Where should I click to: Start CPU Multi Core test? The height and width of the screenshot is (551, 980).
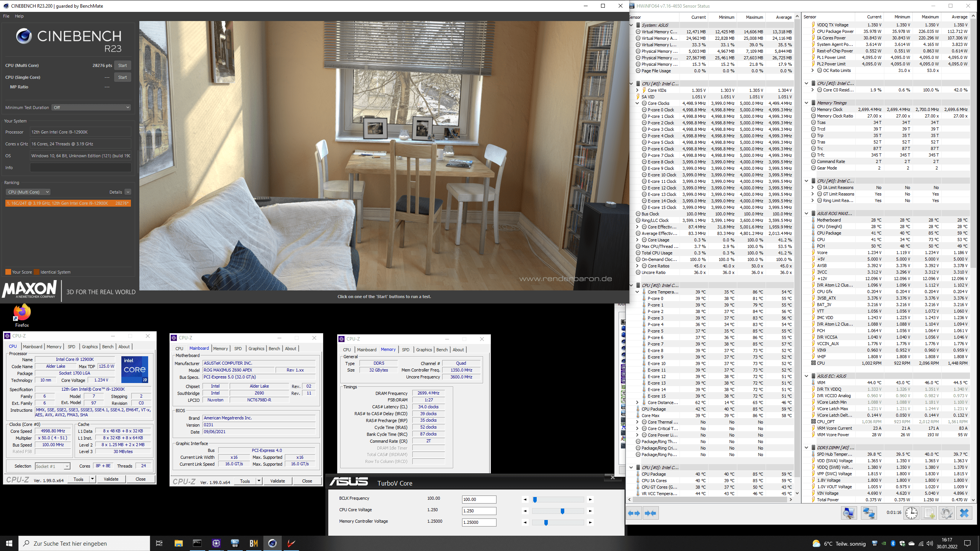click(x=122, y=65)
